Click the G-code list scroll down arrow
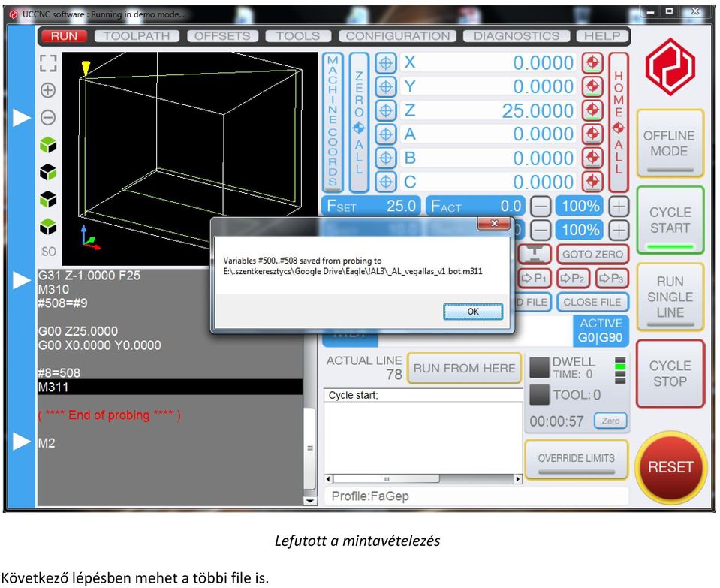Image resolution: width=720 pixels, height=588 pixels. (310, 501)
